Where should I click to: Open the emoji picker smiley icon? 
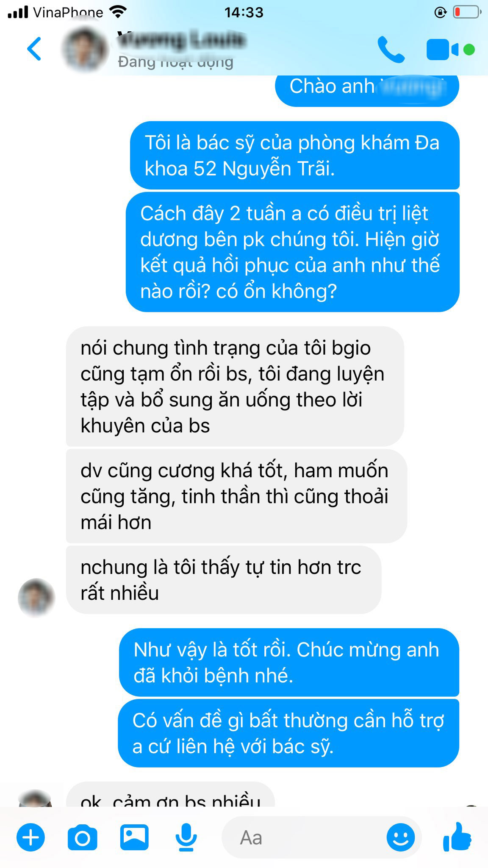pos(400,837)
